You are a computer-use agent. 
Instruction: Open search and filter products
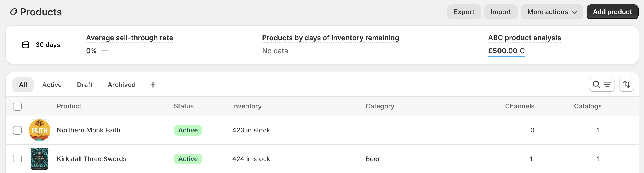601,85
